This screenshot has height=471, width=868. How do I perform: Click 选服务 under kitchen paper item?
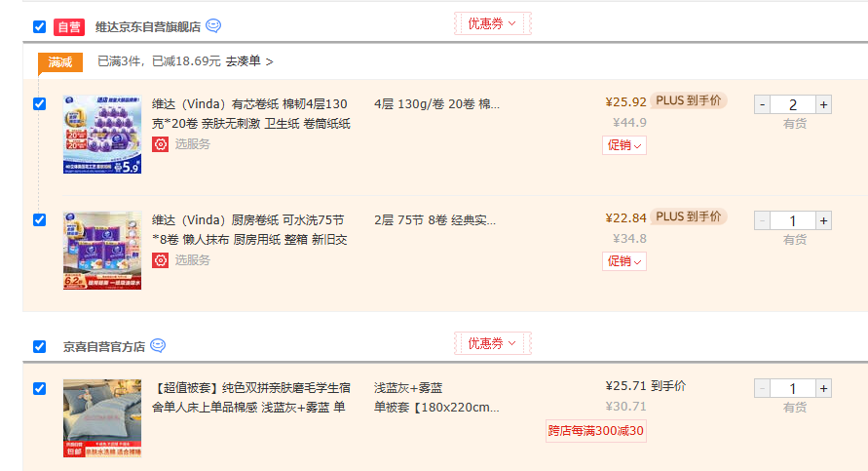[193, 260]
